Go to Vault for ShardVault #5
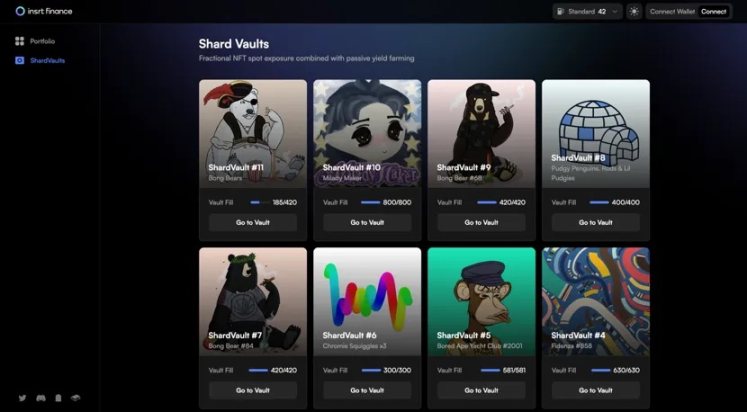The image size is (747, 412). coord(482,390)
